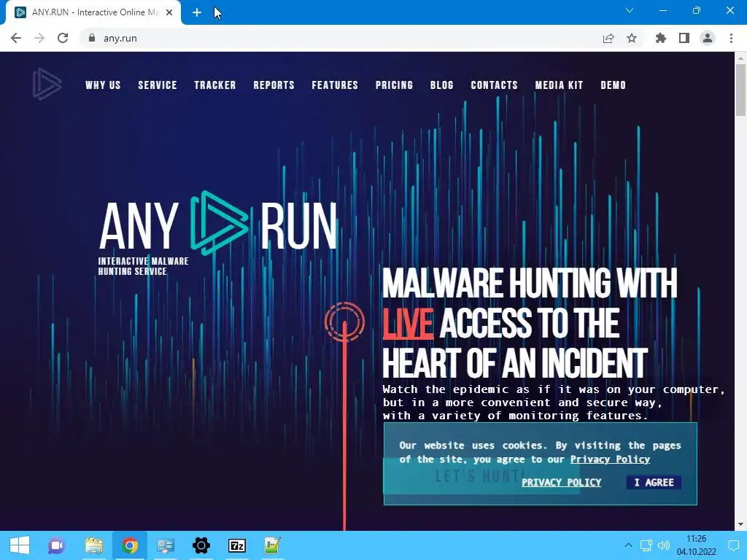Open REPORTS menu item
The height and width of the screenshot is (560, 747).
274,85
